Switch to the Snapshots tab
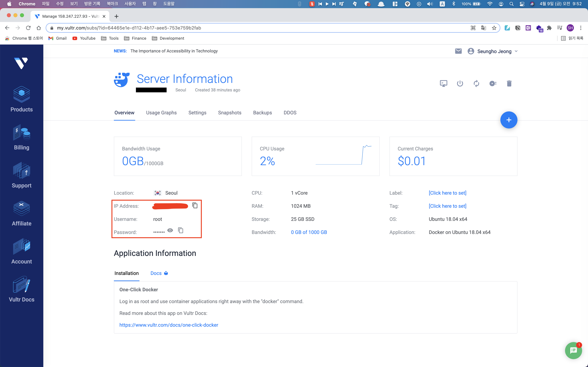 point(229,112)
